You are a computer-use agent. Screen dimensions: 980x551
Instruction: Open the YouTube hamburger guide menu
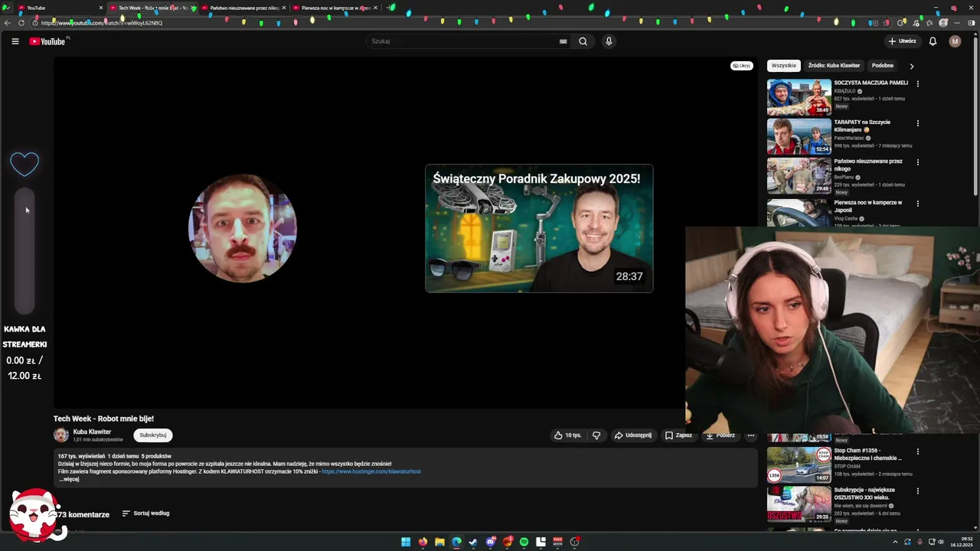[15, 41]
